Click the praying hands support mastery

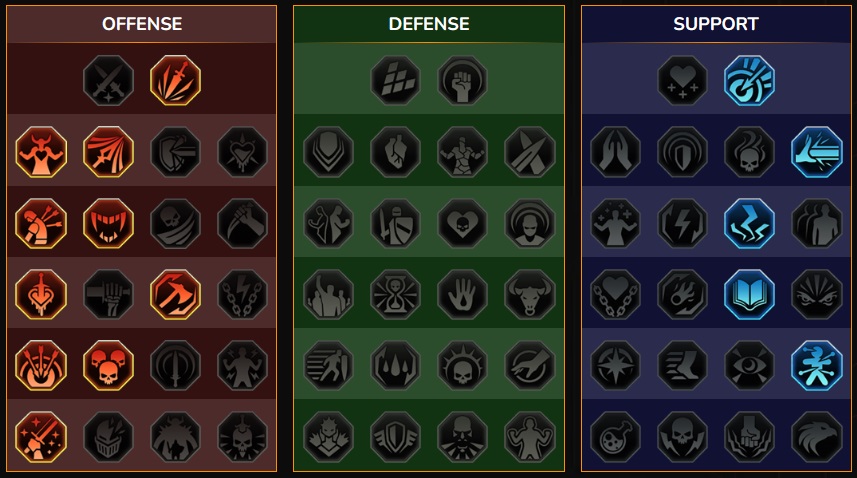(615, 152)
